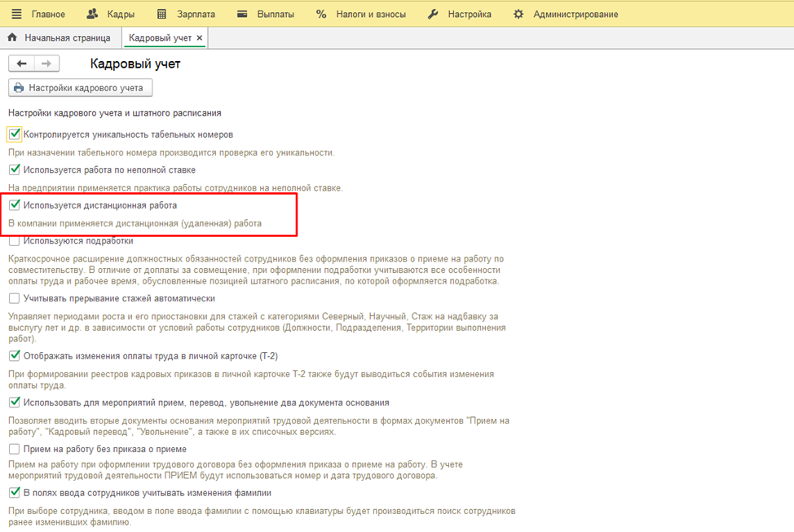Click the gear icon for Администрирование

(x=518, y=14)
